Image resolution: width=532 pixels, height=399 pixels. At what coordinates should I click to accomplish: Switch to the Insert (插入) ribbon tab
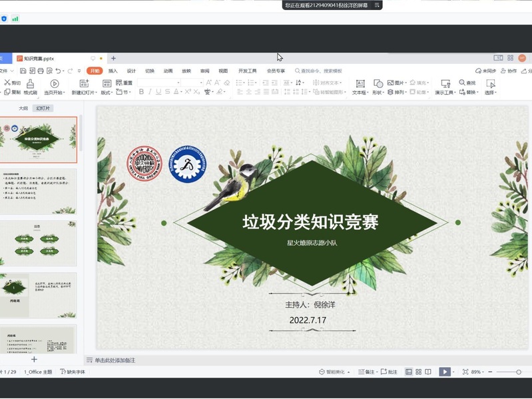(113, 71)
